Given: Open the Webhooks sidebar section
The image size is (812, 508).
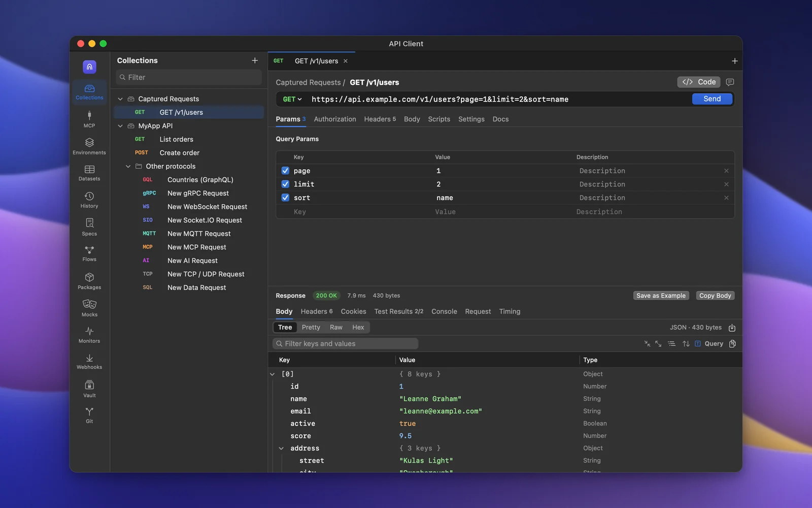Looking at the screenshot, I should click(x=89, y=362).
